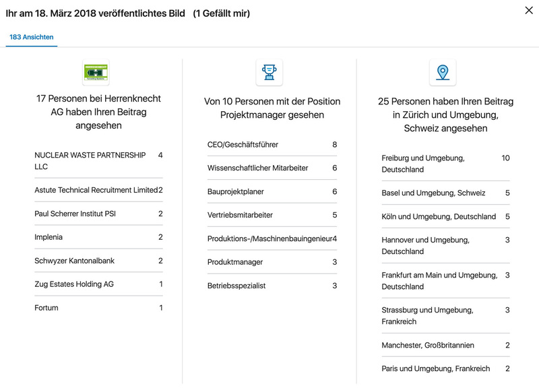Open the Fortum company row
The image size is (539, 392).
click(46, 308)
